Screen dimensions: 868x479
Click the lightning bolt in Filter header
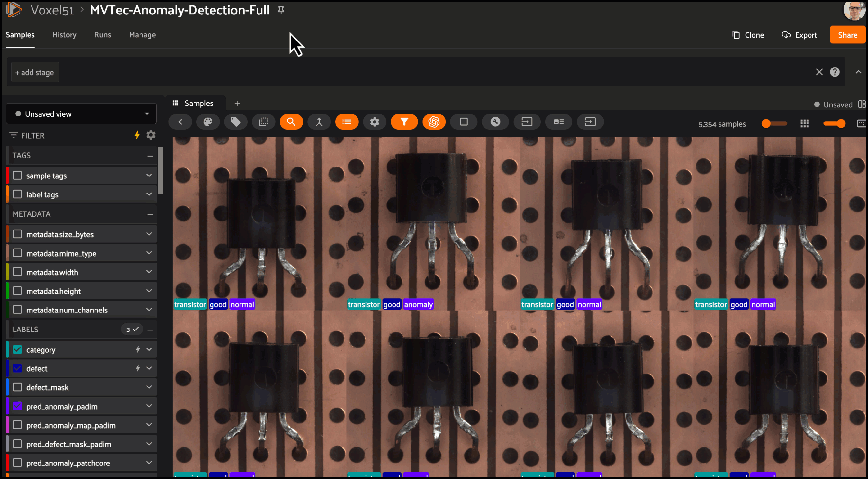pos(137,135)
